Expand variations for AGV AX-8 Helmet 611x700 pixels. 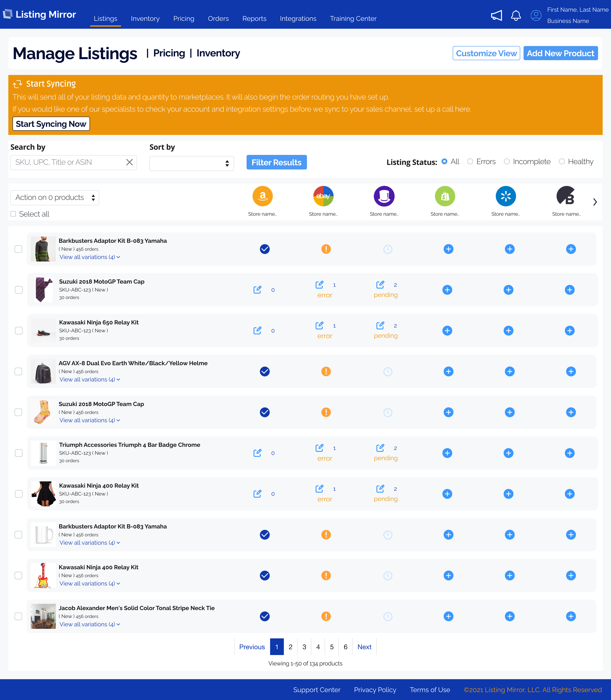coord(90,379)
